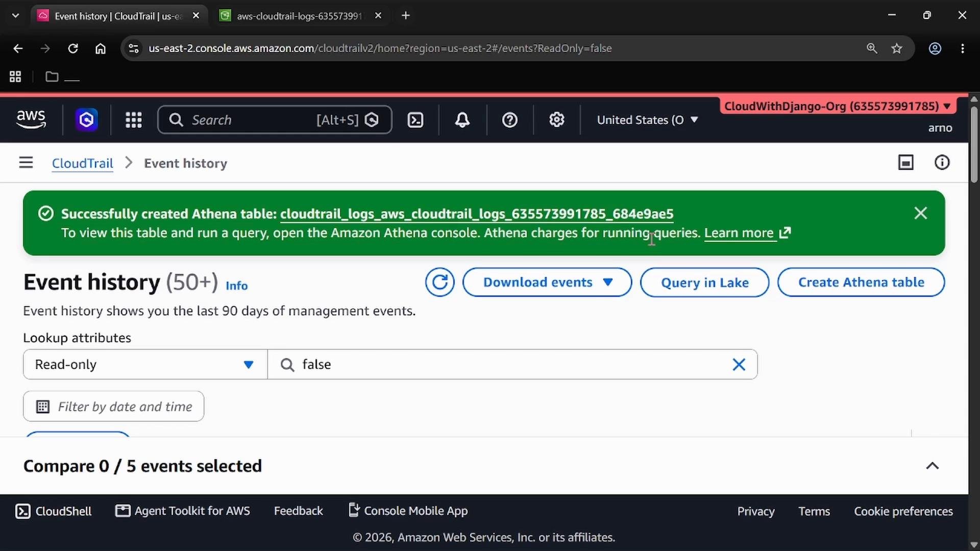Open CloudShell from the footer bar

pyautogui.click(x=54, y=511)
